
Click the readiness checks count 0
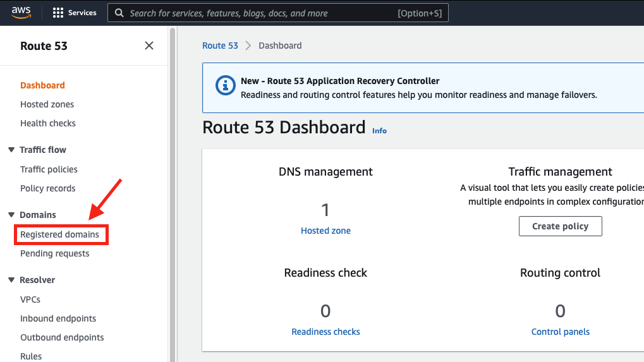pyautogui.click(x=325, y=311)
